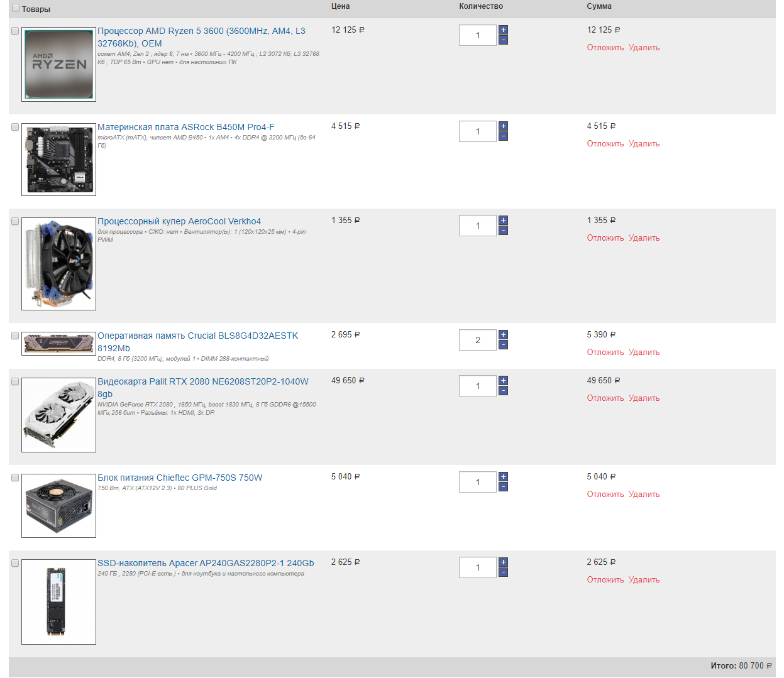Screen dimensions: 784x678
Task: Decrease quantity of Crucial BLS8G4D32AESTK memory
Action: pos(503,345)
